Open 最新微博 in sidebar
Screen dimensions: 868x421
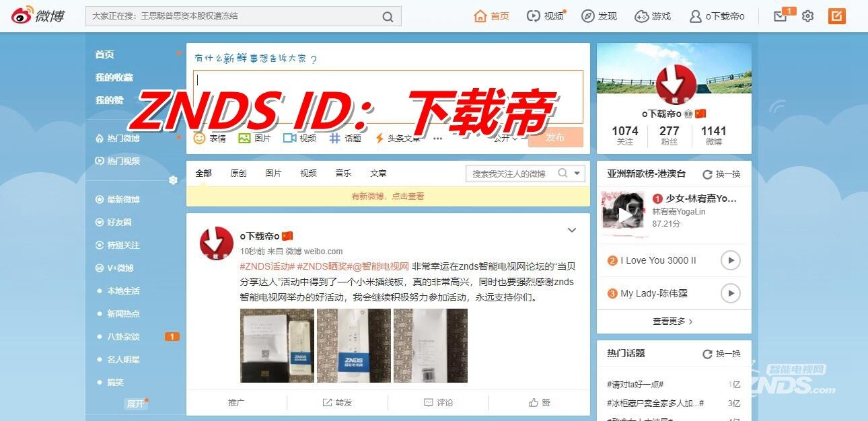pyautogui.click(x=118, y=199)
